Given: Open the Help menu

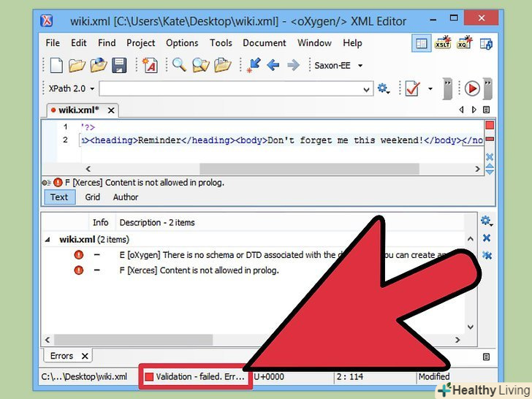Looking at the screenshot, I should 352,43.
